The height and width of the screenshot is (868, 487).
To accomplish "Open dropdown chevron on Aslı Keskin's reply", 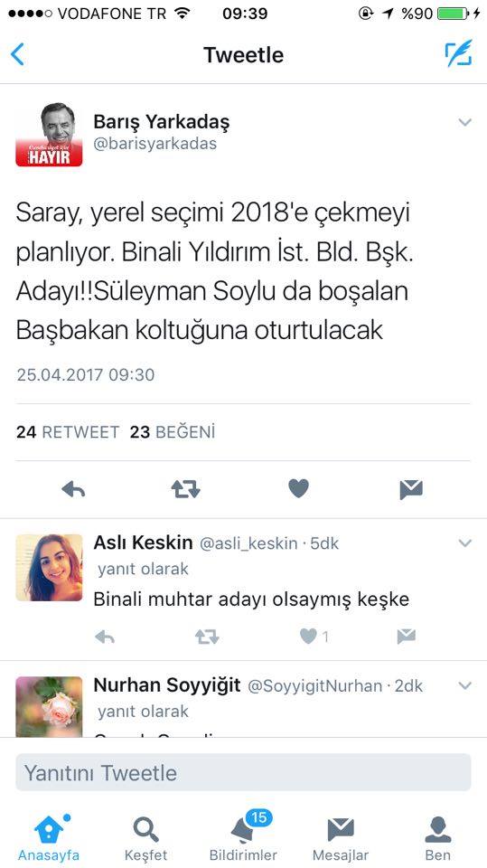I will pos(464,543).
